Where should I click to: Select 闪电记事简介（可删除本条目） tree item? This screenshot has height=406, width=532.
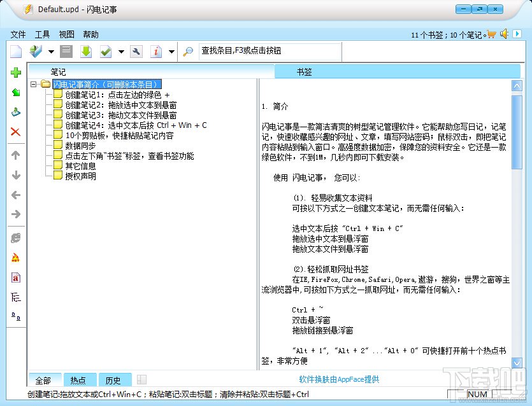pos(107,85)
